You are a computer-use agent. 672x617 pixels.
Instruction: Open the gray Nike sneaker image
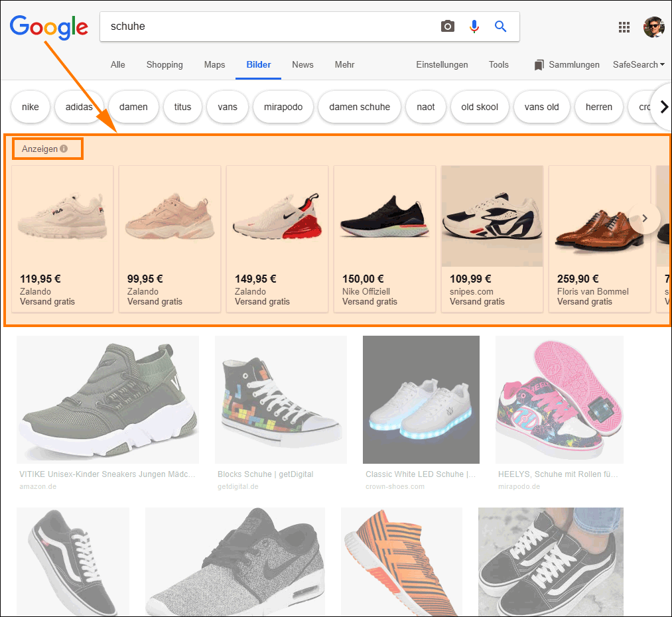click(235, 562)
